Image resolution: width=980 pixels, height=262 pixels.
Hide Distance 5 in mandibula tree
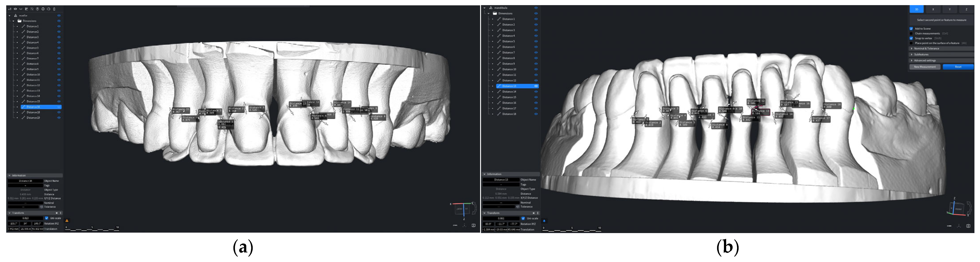536,41
